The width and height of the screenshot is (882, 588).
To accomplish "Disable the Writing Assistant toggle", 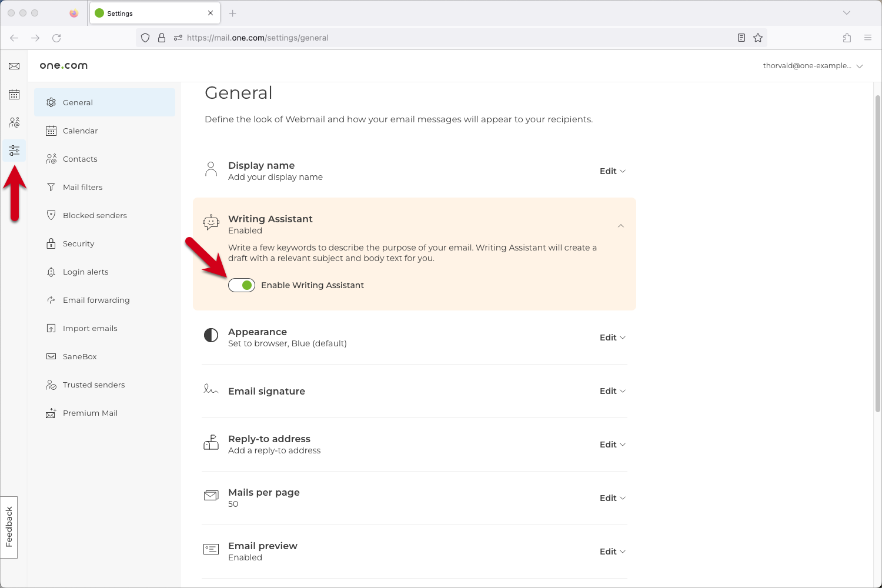I will [241, 285].
